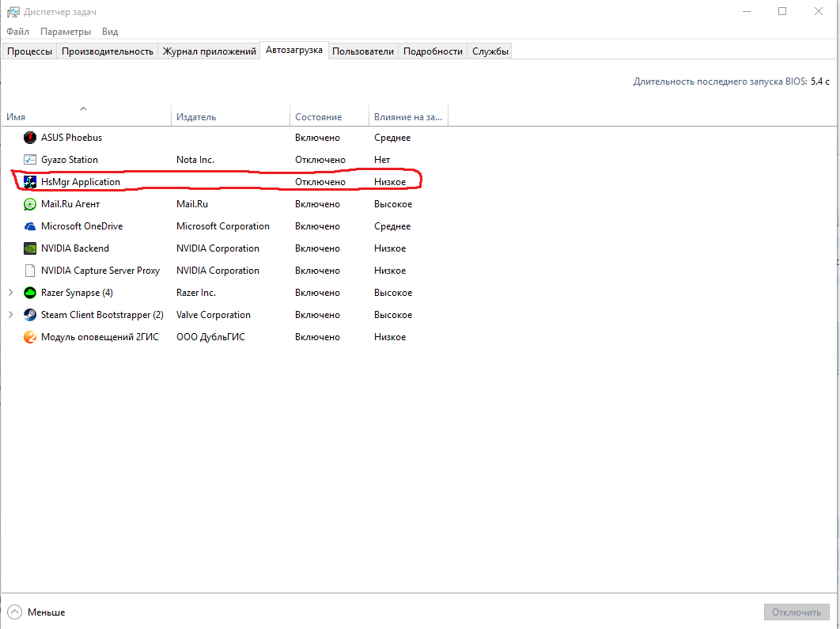Click the NVIDIA Backend icon
The width and height of the screenshot is (840, 629).
[x=30, y=248]
